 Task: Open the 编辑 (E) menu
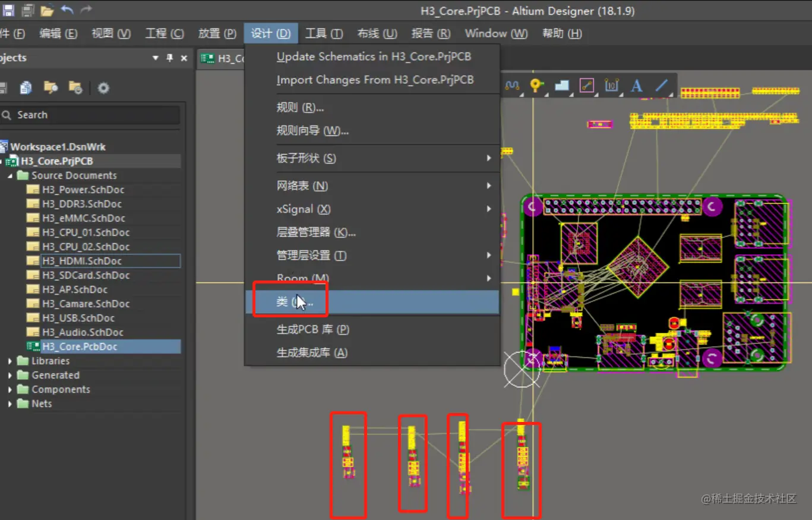58,33
